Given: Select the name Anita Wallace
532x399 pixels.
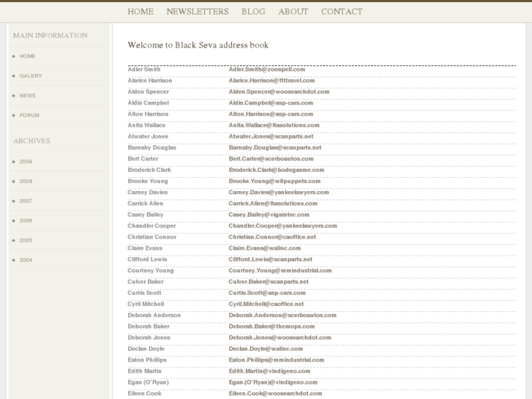Looking at the screenshot, I should (146, 125).
